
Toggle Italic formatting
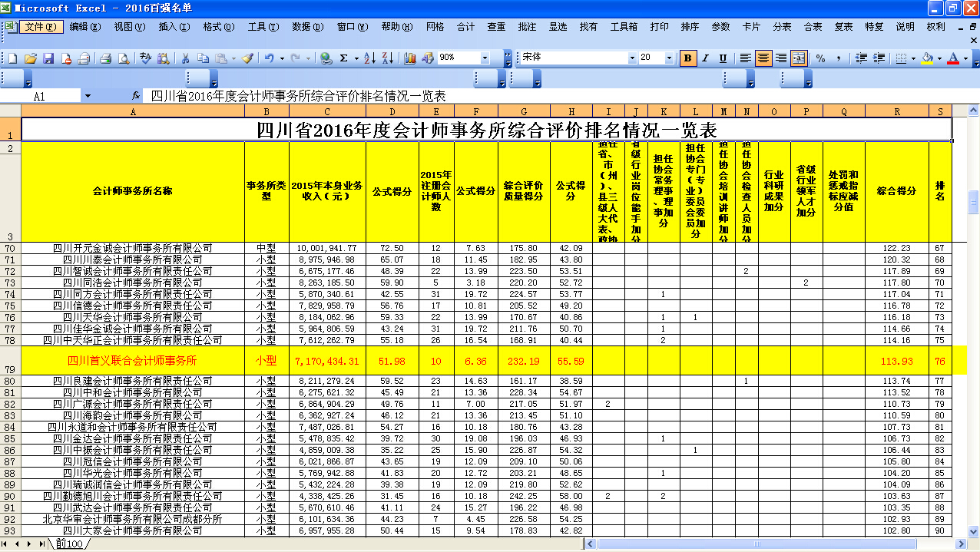pos(705,58)
